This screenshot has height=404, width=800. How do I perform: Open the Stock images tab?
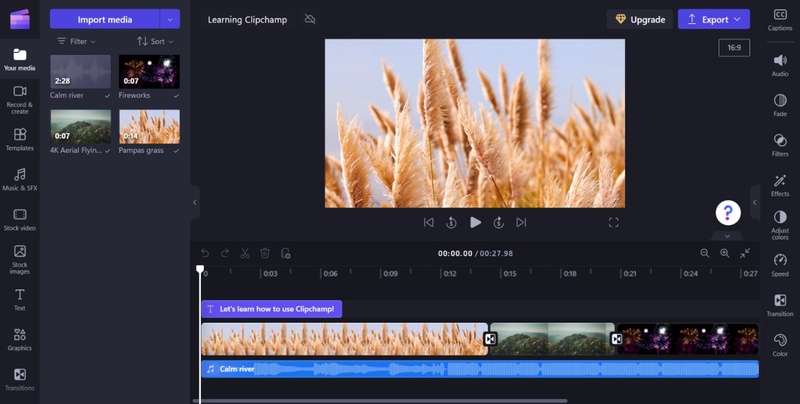pyautogui.click(x=19, y=259)
